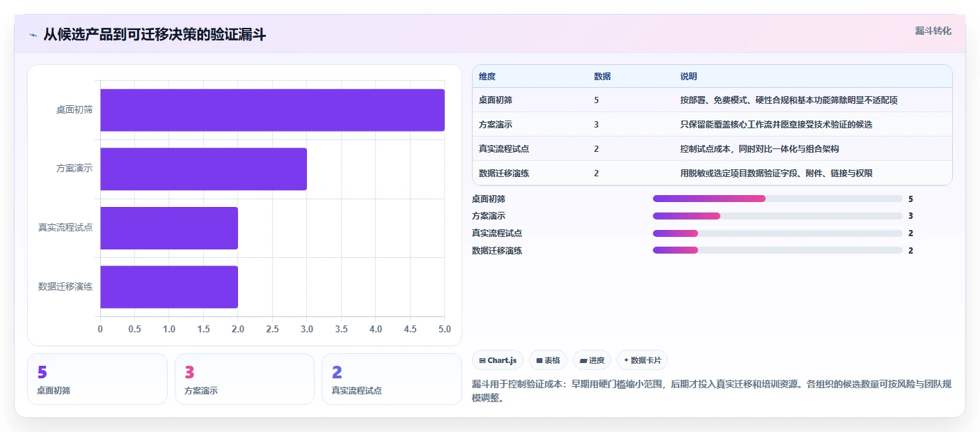Click the 漏斗转化 tag in header
This screenshot has height=432, width=980.
coord(933,31)
